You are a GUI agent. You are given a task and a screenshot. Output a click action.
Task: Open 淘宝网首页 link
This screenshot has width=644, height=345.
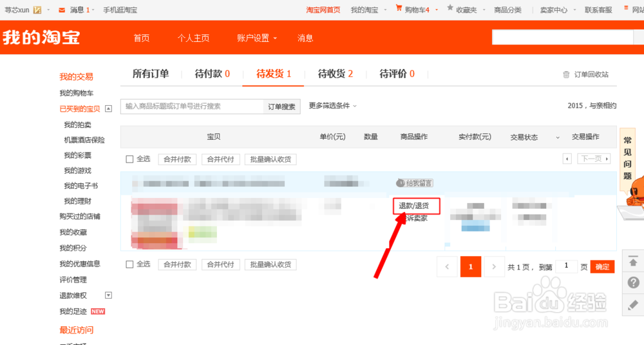coord(323,10)
